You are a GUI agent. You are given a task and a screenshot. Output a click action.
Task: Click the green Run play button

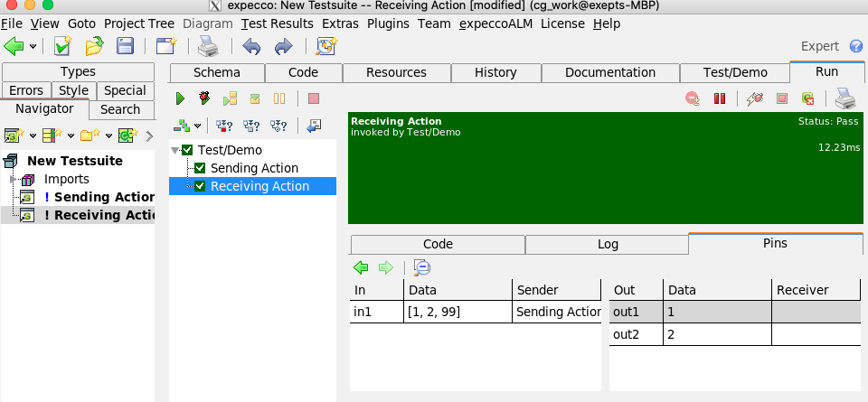pyautogui.click(x=180, y=98)
